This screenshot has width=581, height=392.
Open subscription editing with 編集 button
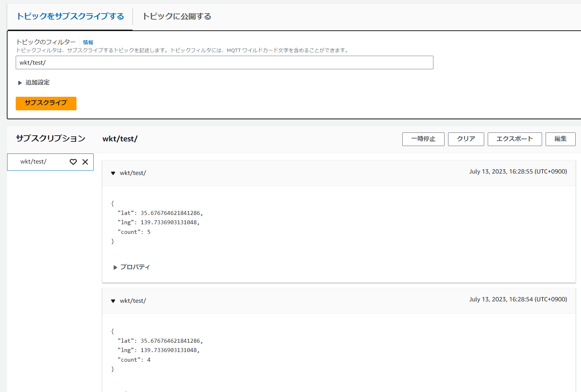point(560,139)
